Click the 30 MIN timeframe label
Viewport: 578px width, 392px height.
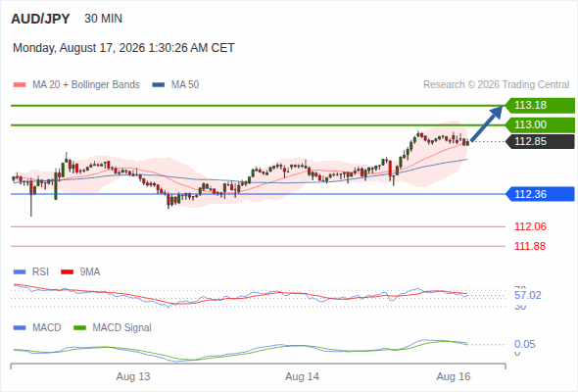click(x=103, y=19)
